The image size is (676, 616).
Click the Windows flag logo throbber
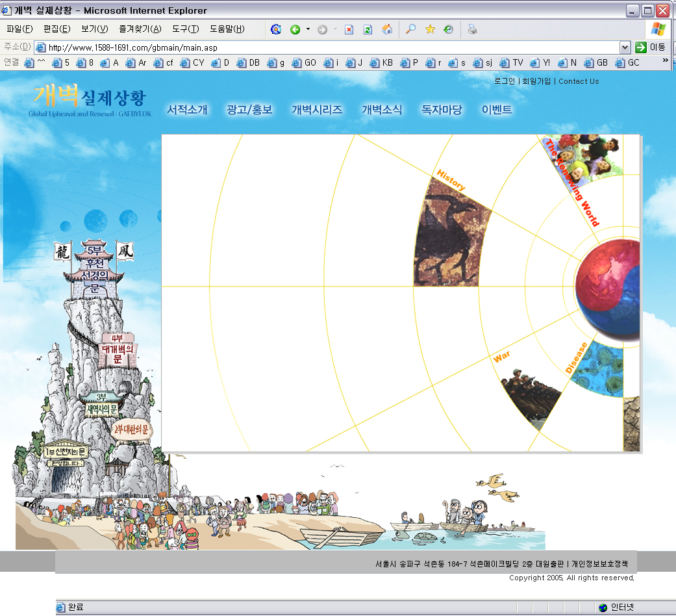tap(658, 29)
